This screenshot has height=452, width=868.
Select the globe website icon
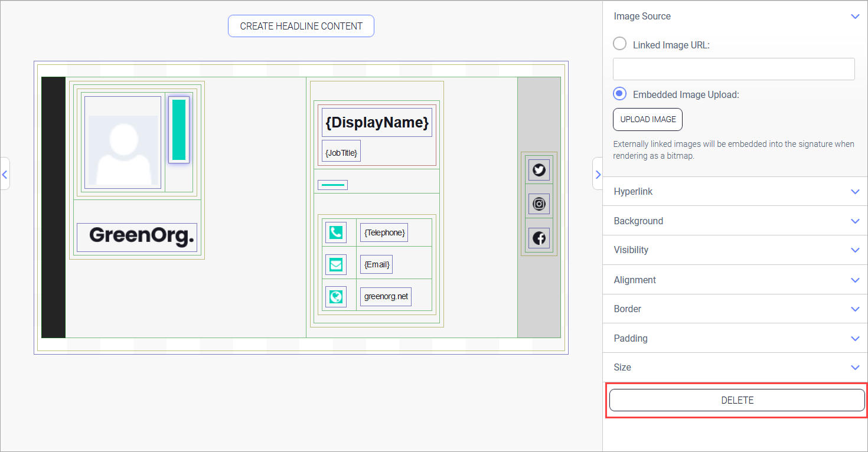335,297
